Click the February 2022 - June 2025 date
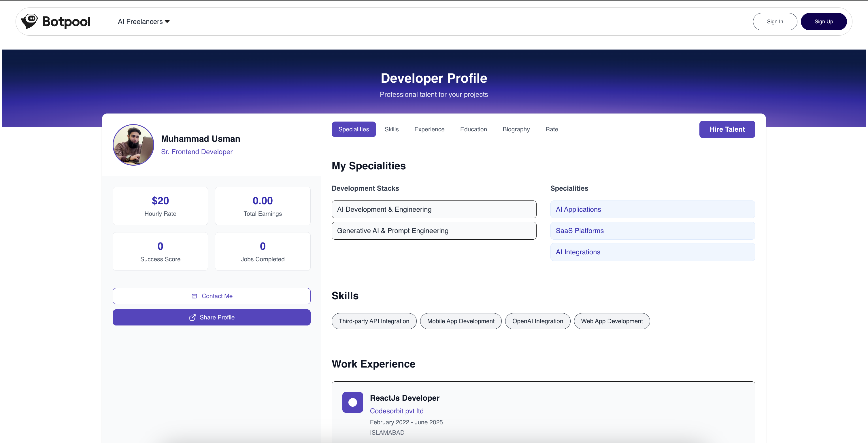 click(406, 422)
